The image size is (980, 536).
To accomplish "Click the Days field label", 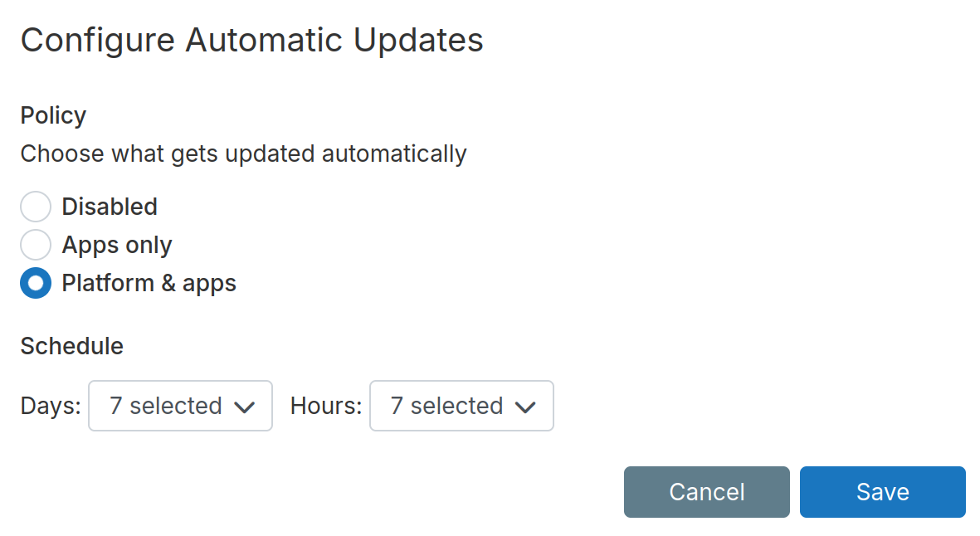I will point(49,405).
